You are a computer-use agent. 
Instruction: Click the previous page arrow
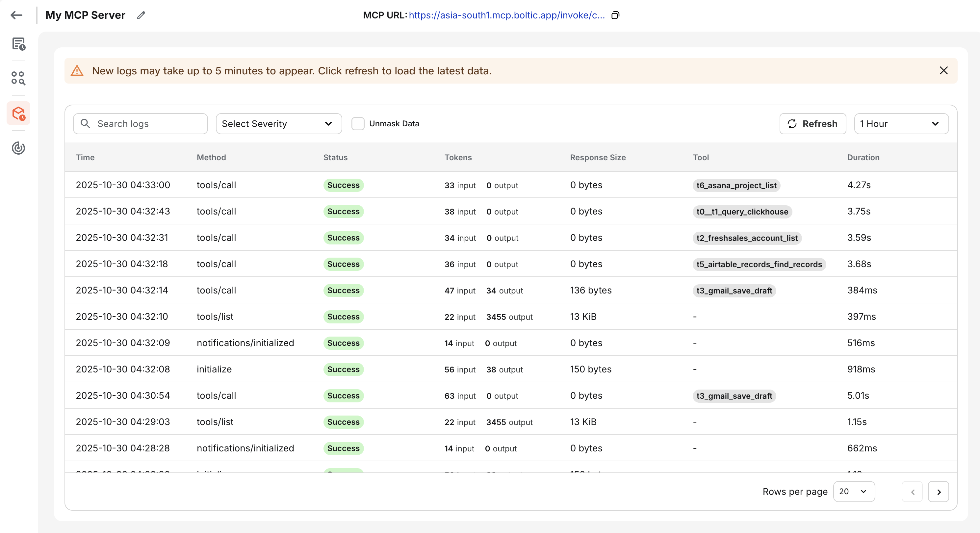pyautogui.click(x=912, y=492)
